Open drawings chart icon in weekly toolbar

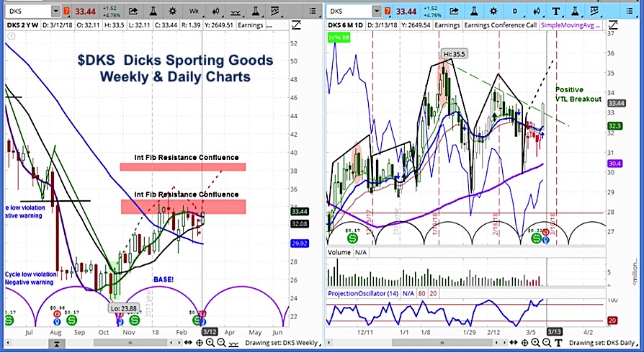coord(275,11)
